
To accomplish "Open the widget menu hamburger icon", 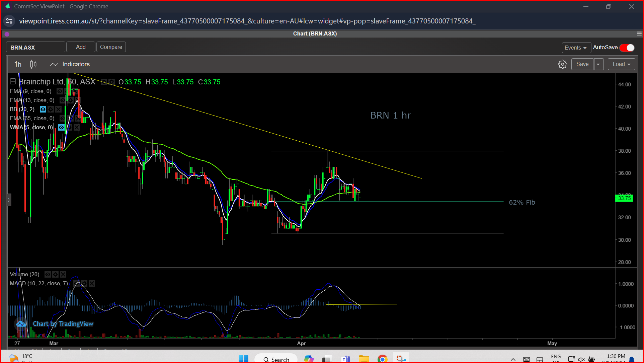I will coord(639,33).
